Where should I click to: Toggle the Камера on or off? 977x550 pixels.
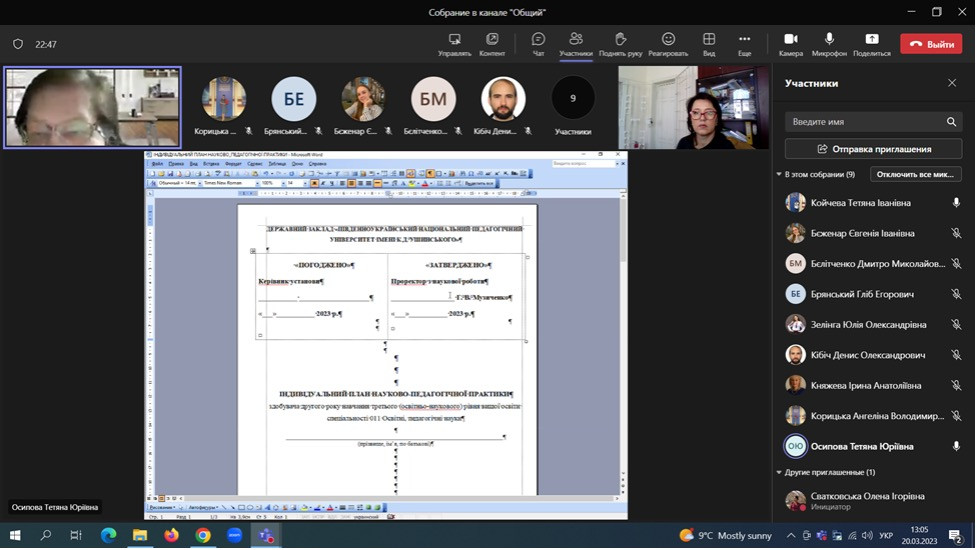[790, 44]
